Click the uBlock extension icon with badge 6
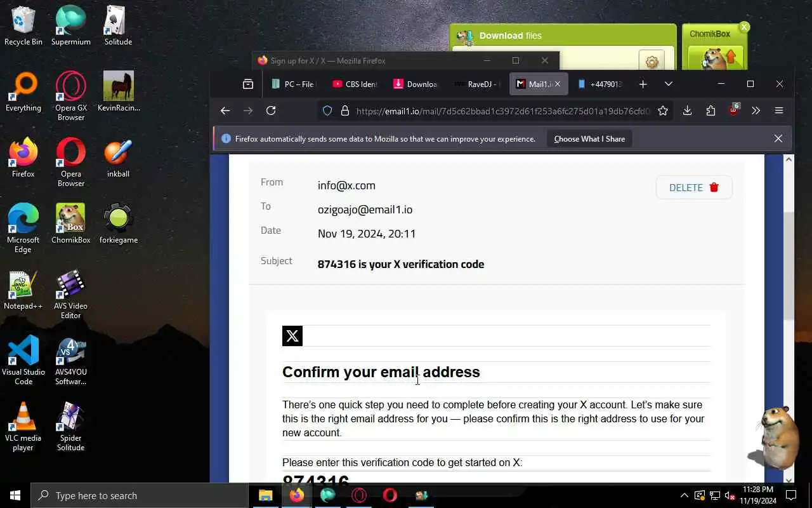 (733, 109)
